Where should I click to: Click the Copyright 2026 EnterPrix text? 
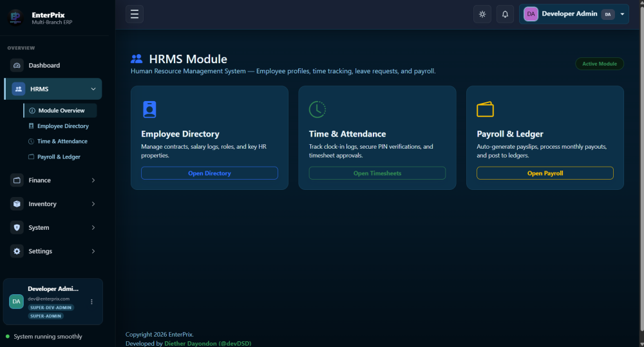159,334
